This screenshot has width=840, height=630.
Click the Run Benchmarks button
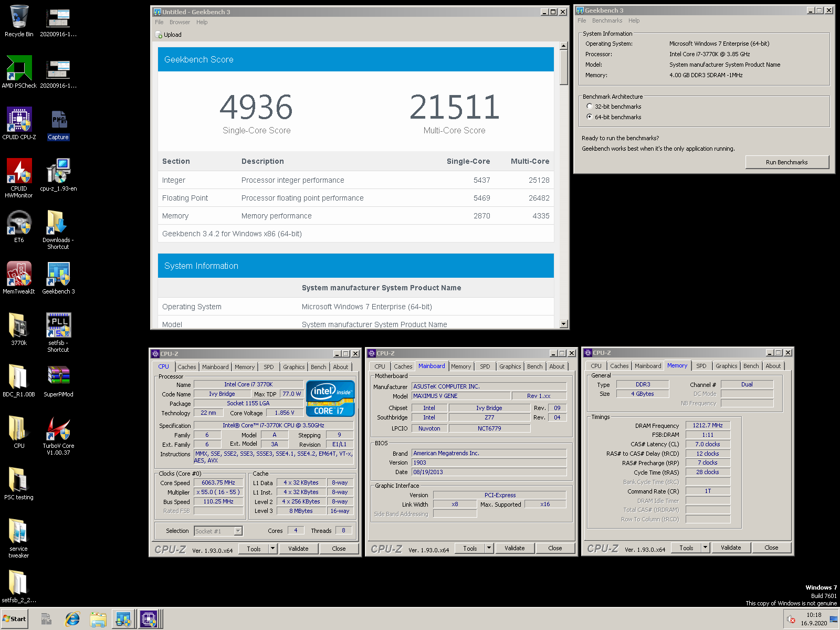786,162
